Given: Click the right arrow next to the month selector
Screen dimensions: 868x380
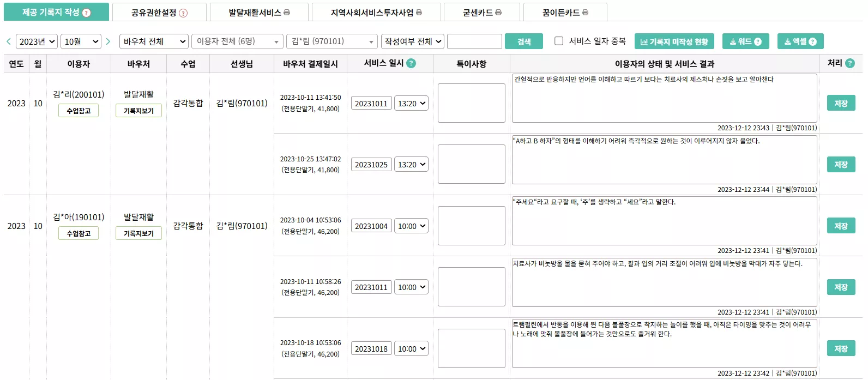Looking at the screenshot, I should (108, 41).
